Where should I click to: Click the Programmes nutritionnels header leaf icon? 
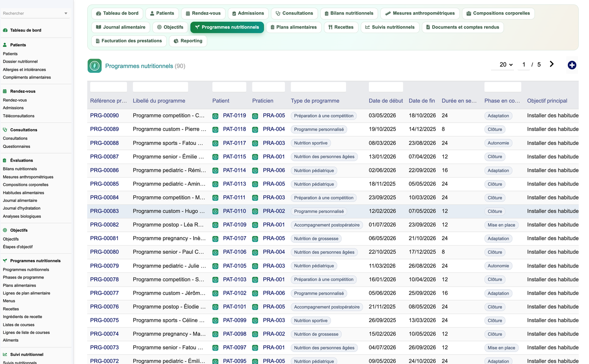coord(95,66)
